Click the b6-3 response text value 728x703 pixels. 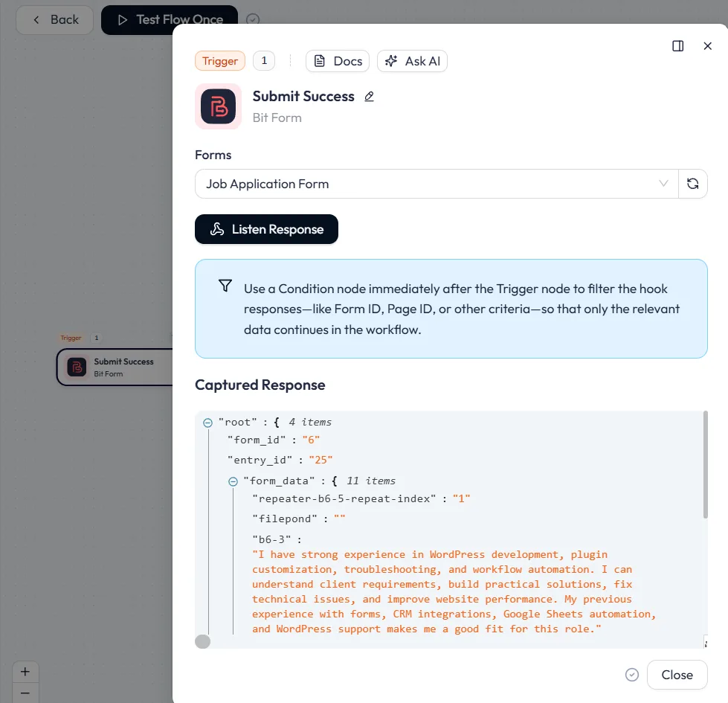(x=454, y=591)
